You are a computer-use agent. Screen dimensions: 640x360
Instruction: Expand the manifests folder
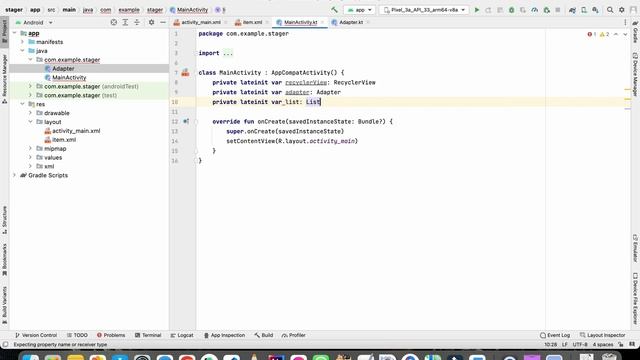tap(22, 42)
